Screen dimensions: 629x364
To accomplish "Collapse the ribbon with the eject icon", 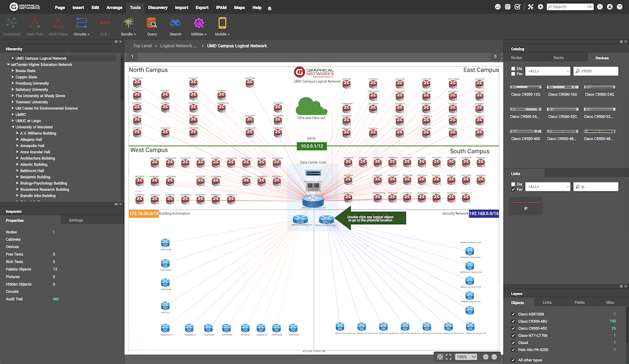I will 270,8.
